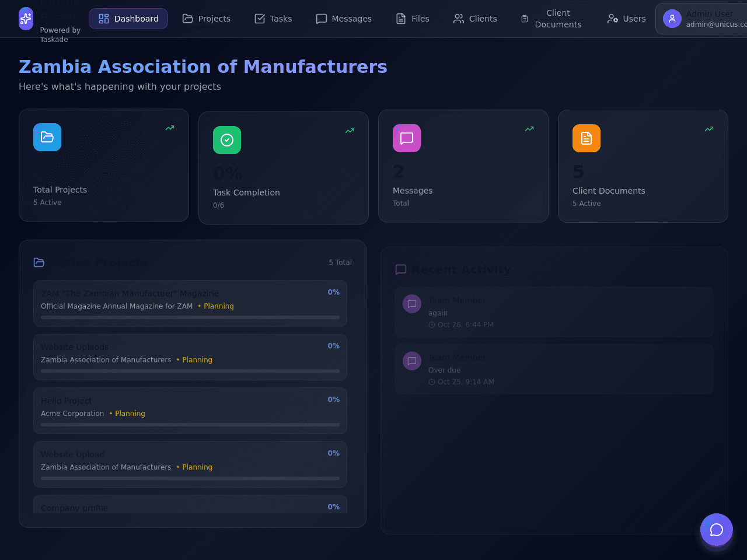Open the Files section
This screenshot has height=560, width=747.
click(x=413, y=19)
